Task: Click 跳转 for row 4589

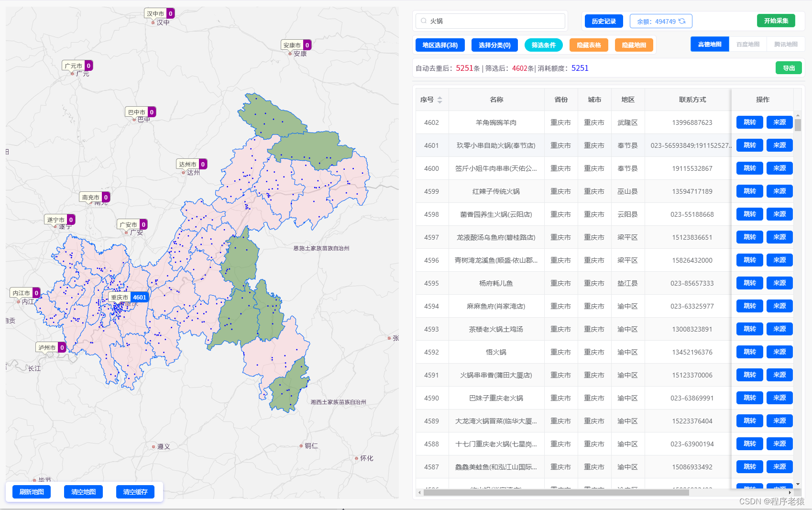Action: pyautogui.click(x=749, y=421)
